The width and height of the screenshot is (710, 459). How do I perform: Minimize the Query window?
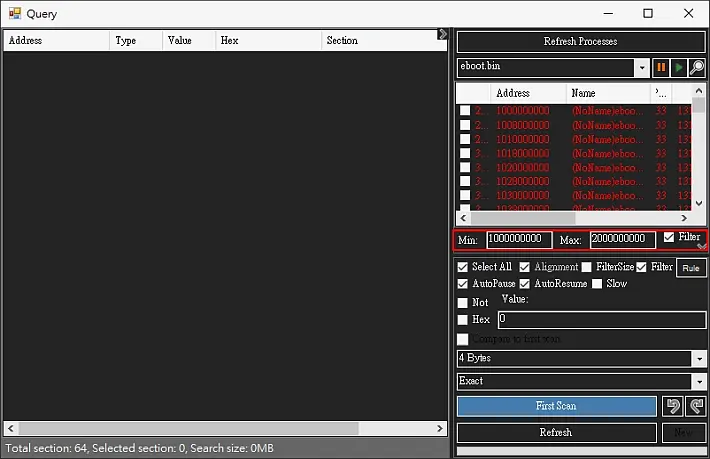(x=608, y=13)
